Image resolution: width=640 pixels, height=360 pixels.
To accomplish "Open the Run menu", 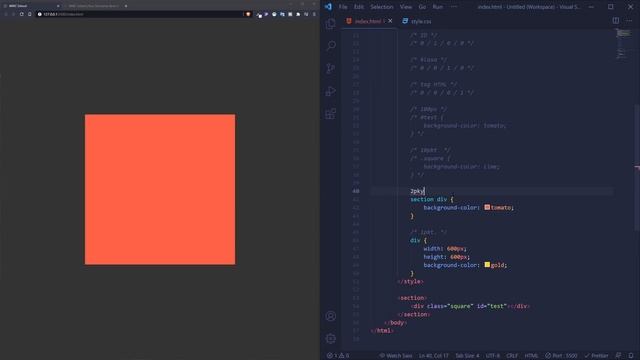I will point(438,7).
